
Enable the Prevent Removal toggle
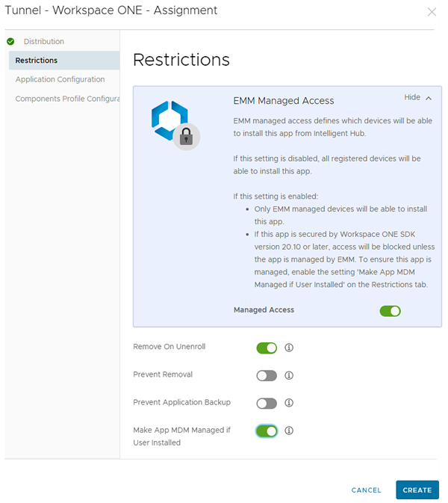pyautogui.click(x=267, y=376)
